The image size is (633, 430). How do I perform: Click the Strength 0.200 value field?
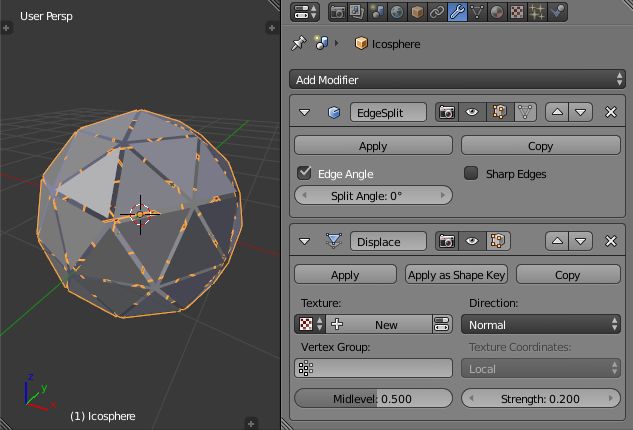click(541, 399)
